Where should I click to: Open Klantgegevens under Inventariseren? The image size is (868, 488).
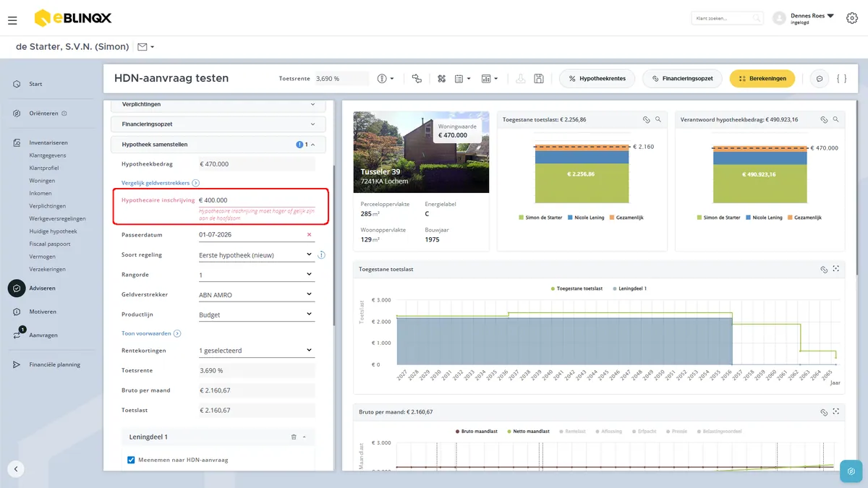pos(48,155)
